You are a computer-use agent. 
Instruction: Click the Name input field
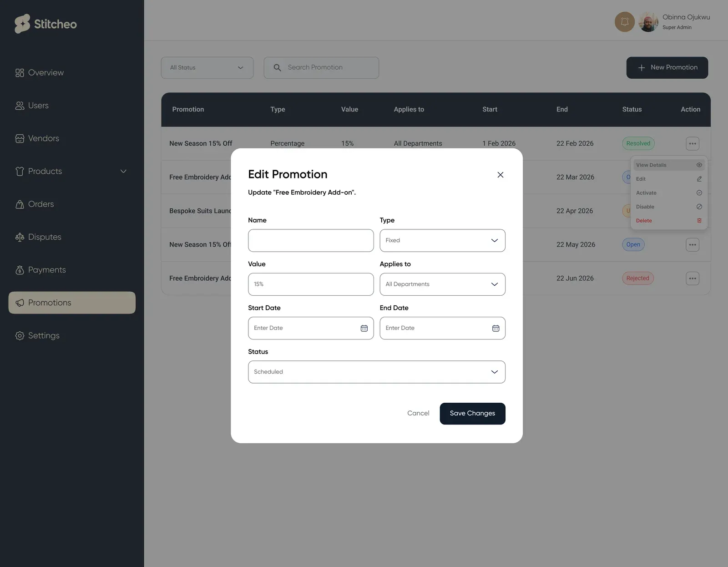pos(311,241)
